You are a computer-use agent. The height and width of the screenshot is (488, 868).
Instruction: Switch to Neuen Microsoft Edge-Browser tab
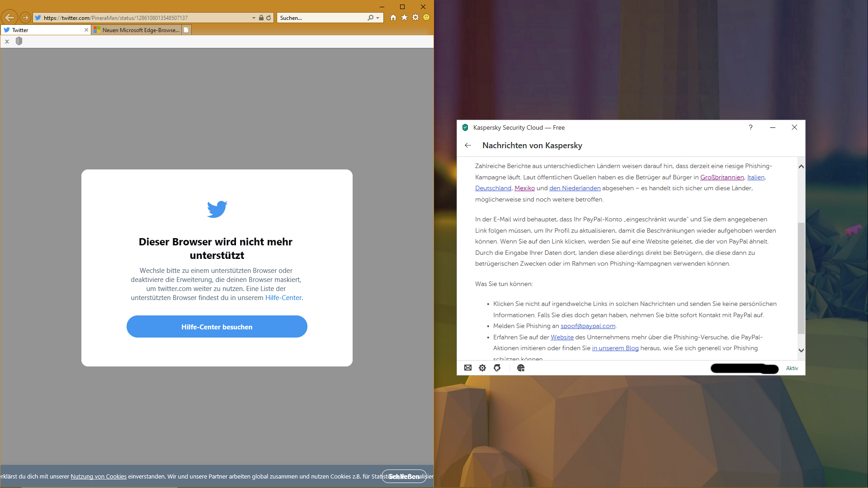(x=137, y=30)
